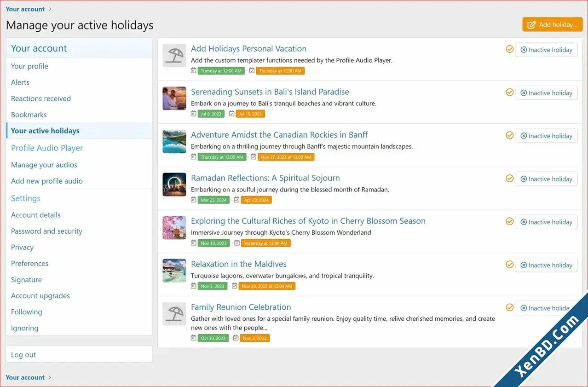The image size is (588, 387).
Task: Open the Relaxation in the Maldives title
Action: [x=239, y=264]
